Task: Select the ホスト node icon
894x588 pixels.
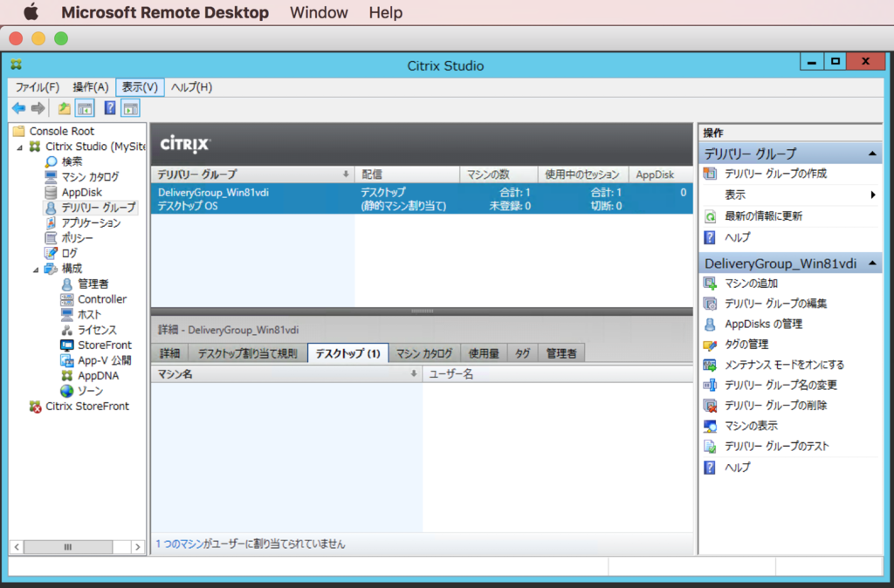Action: coord(67,315)
